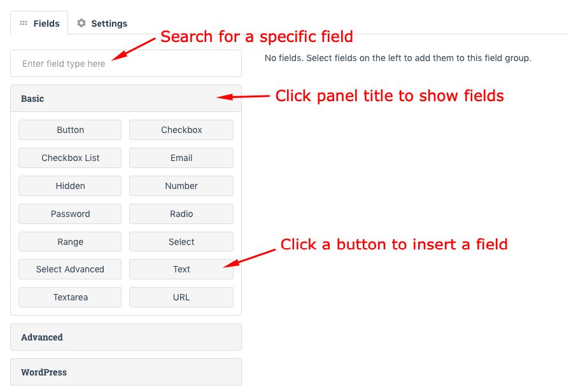Insert a Checkbox field

click(181, 130)
